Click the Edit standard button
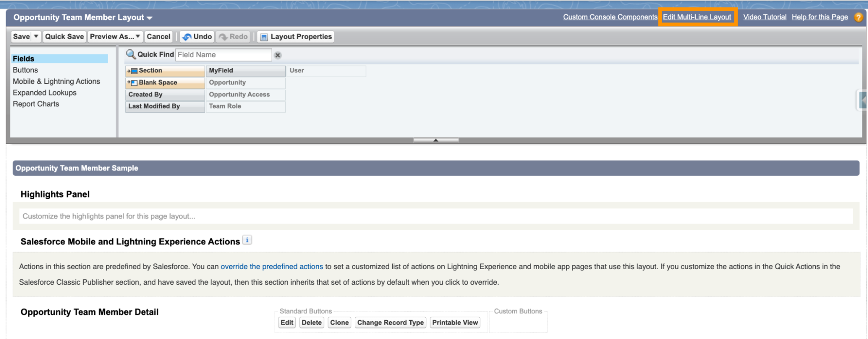The width and height of the screenshot is (868, 339). click(287, 323)
